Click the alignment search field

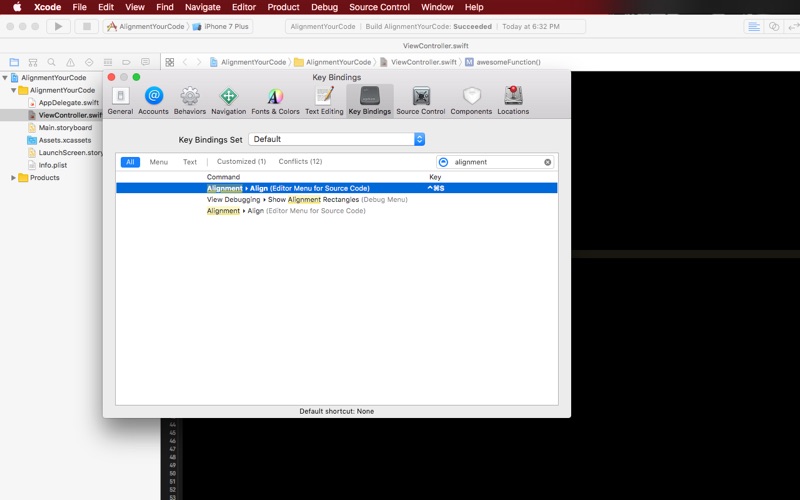(x=495, y=162)
